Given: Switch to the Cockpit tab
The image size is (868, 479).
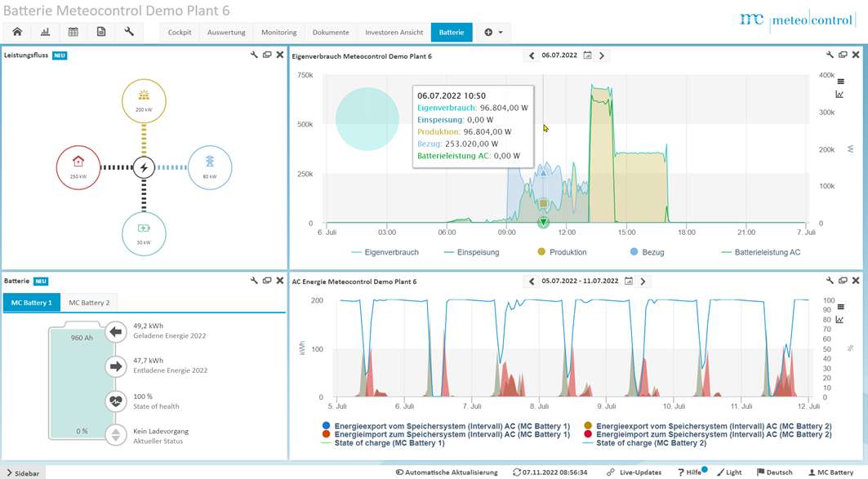Looking at the screenshot, I should [x=180, y=33].
